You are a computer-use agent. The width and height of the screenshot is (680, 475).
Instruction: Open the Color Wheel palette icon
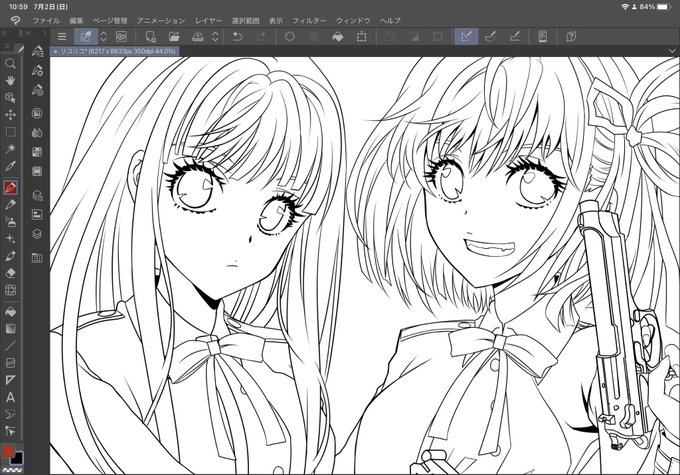tap(37, 113)
